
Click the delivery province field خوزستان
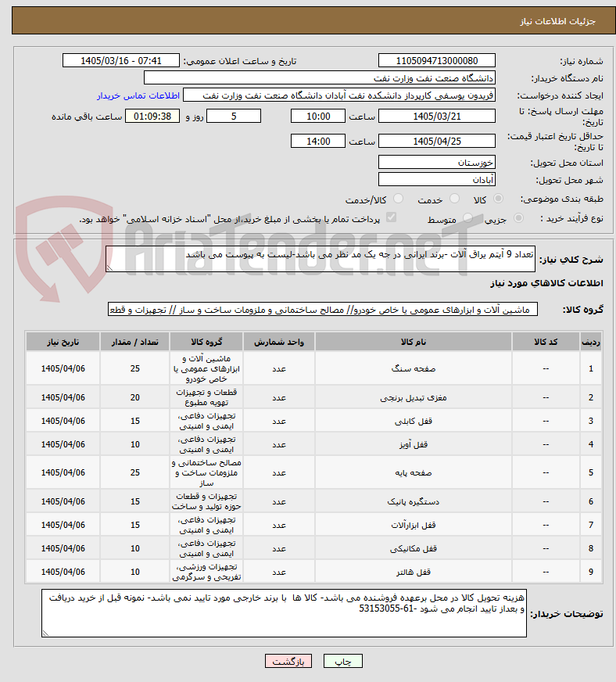point(437,162)
